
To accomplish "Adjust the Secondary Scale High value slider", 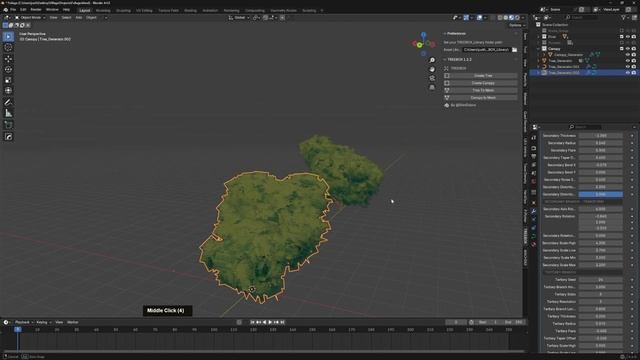I will click(600, 243).
